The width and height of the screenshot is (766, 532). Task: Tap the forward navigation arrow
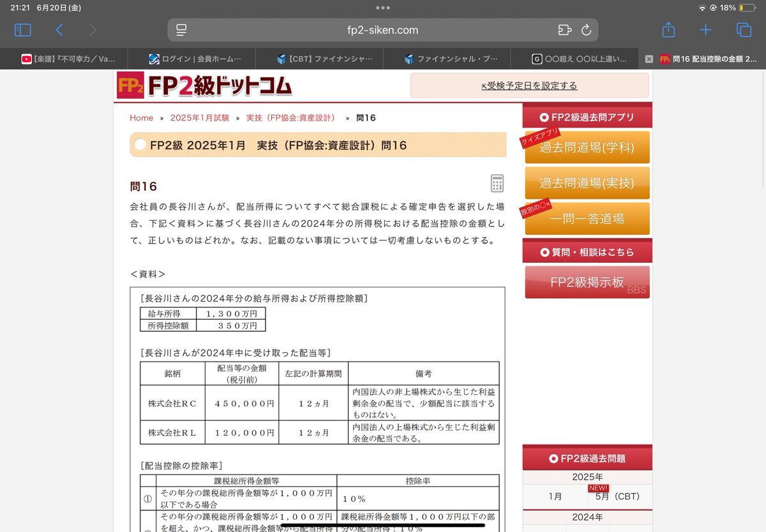coord(93,30)
